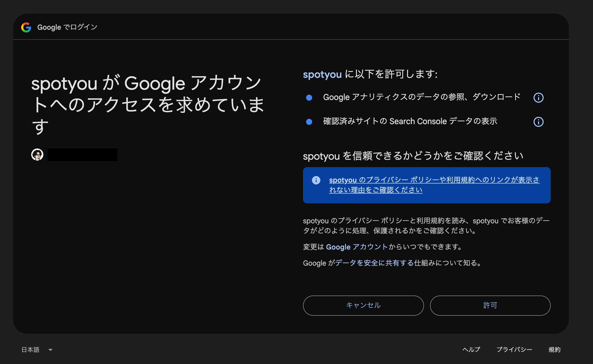Screen dimensions: 593x364
Task: Click the user account avatar
Action: (x=37, y=155)
